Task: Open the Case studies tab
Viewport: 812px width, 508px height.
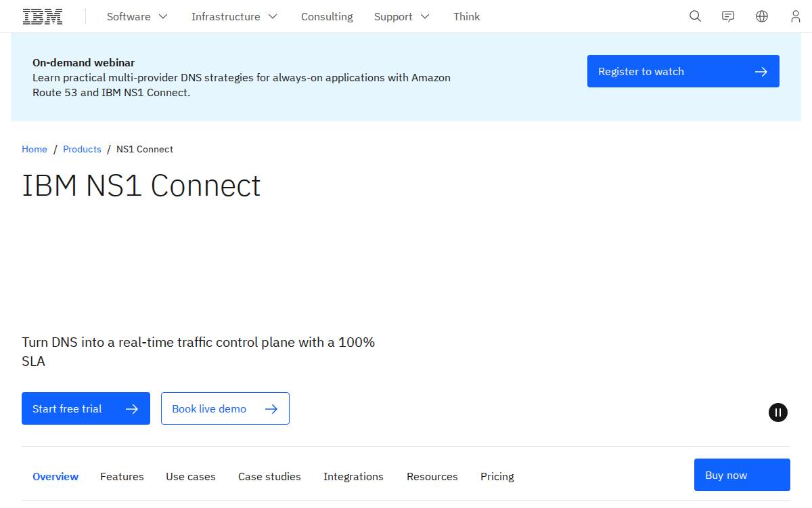Action: (269, 476)
